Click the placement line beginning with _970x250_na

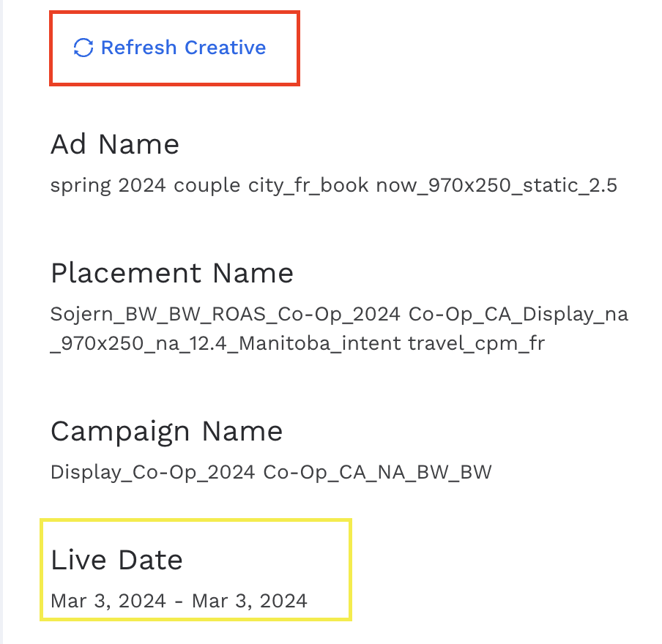(297, 343)
